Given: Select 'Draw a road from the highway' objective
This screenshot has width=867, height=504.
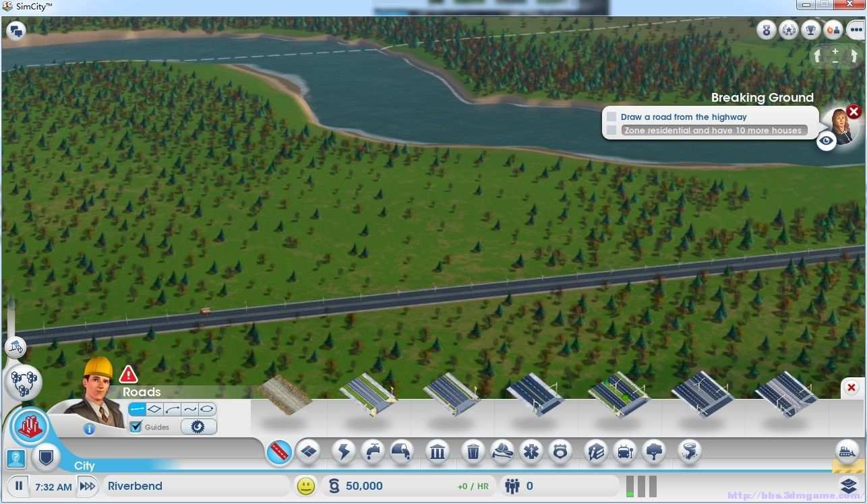Looking at the screenshot, I should click(x=684, y=117).
